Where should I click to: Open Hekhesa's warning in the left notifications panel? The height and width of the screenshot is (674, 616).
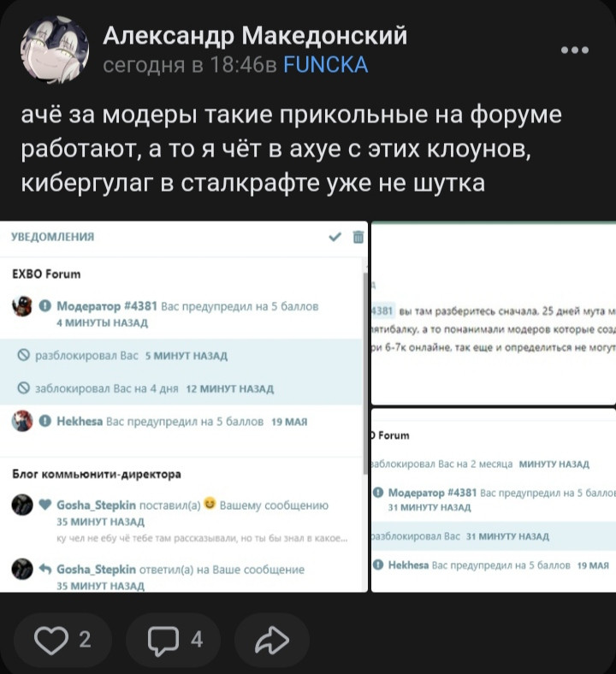(x=181, y=422)
